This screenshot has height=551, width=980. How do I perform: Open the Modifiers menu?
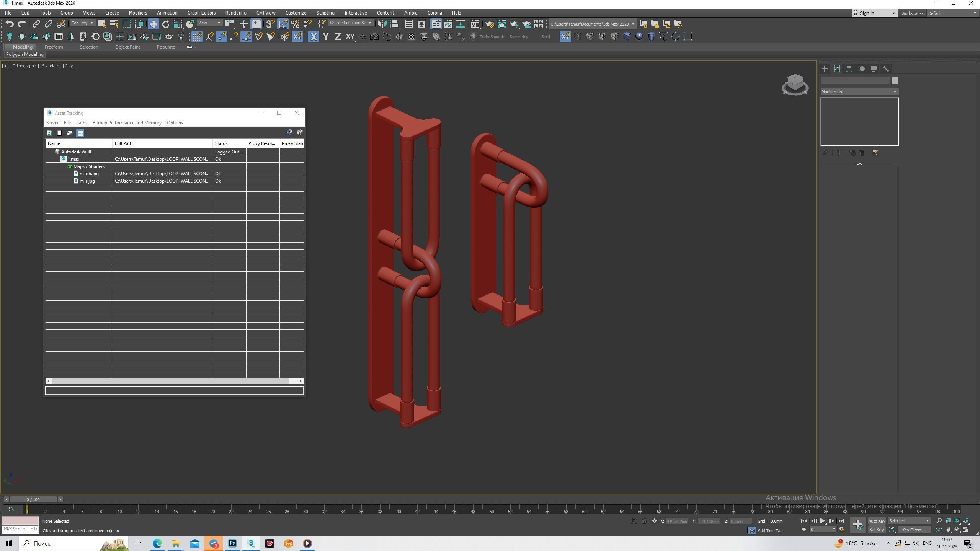[x=138, y=13]
